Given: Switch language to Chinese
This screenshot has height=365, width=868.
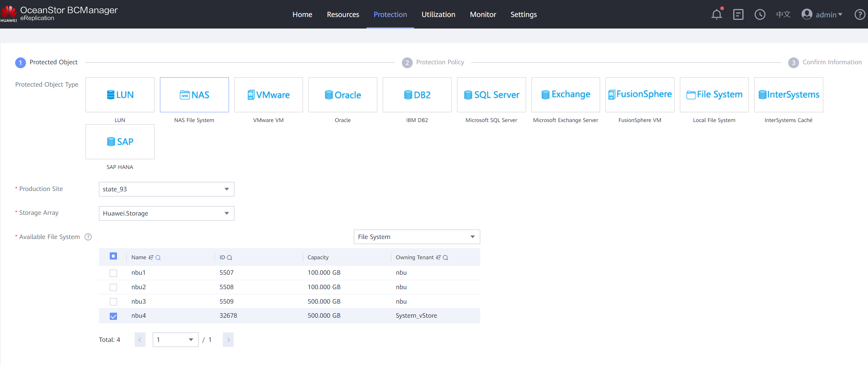Looking at the screenshot, I should tap(783, 14).
